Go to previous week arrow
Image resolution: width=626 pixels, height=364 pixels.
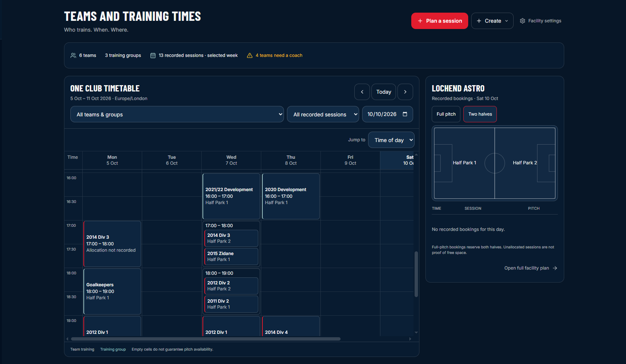(362, 92)
